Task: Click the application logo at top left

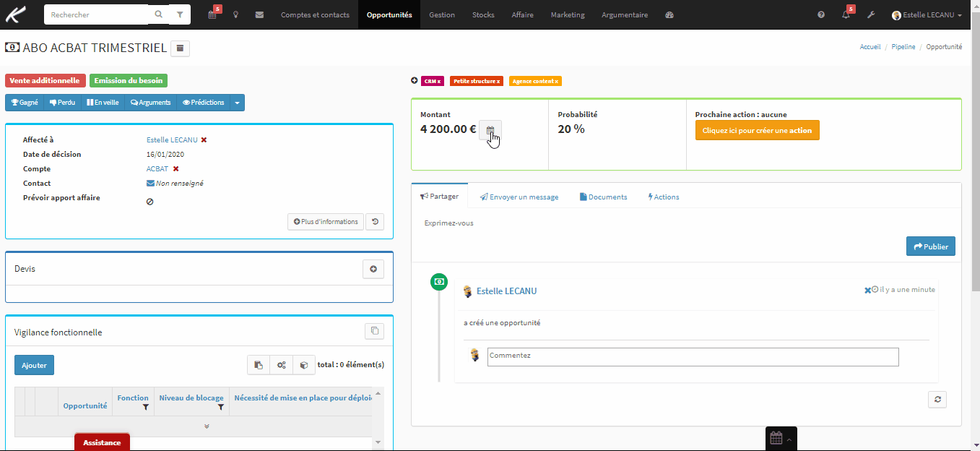Action: pos(17,14)
